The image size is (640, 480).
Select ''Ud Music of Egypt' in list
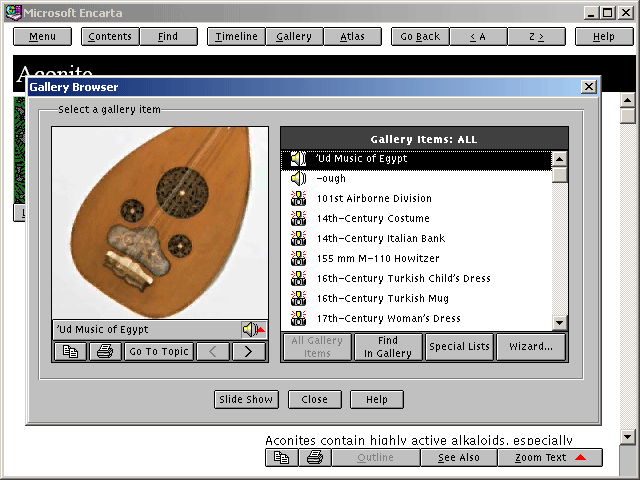416,159
